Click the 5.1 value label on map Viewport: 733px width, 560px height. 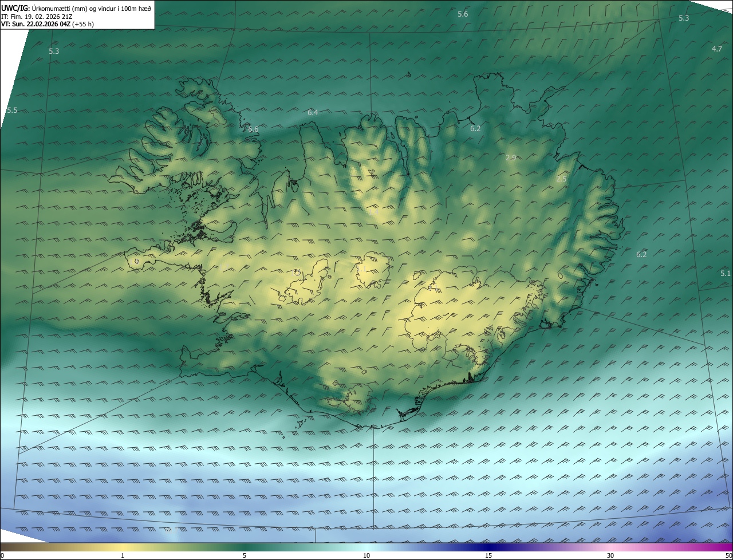(726, 274)
